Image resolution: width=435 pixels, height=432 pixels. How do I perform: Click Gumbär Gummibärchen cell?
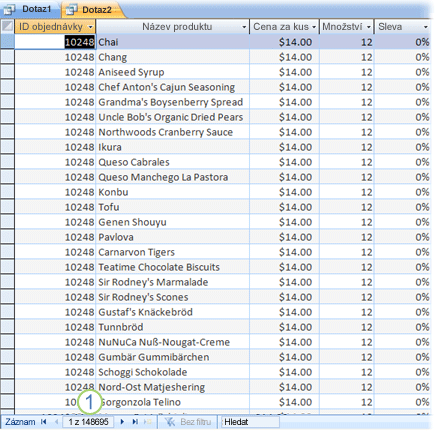coord(173,357)
